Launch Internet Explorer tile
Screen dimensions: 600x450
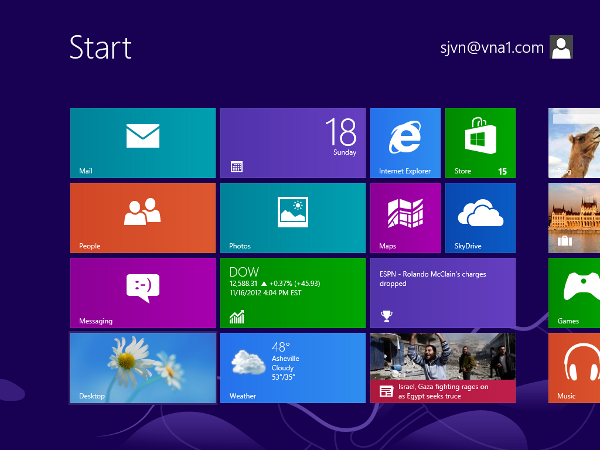pyautogui.click(x=405, y=143)
